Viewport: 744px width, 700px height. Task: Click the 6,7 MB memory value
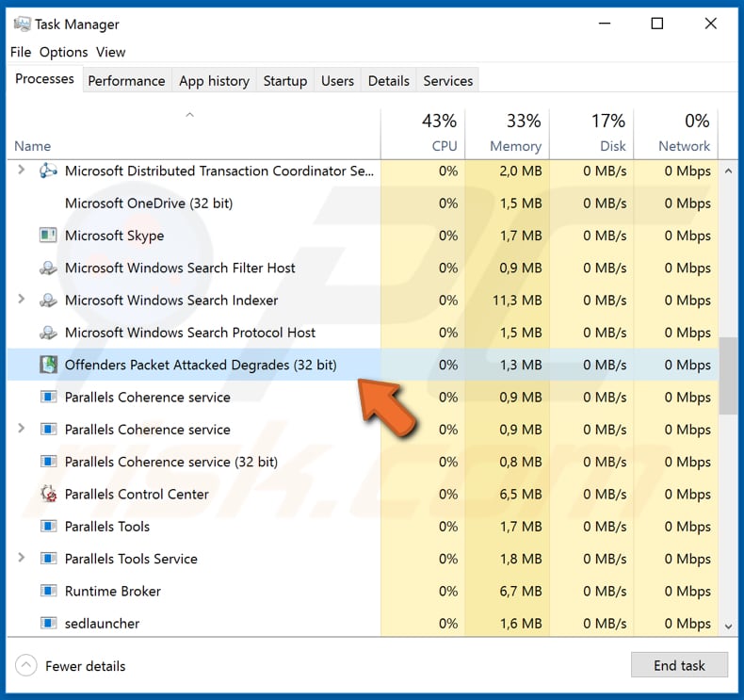(521, 591)
